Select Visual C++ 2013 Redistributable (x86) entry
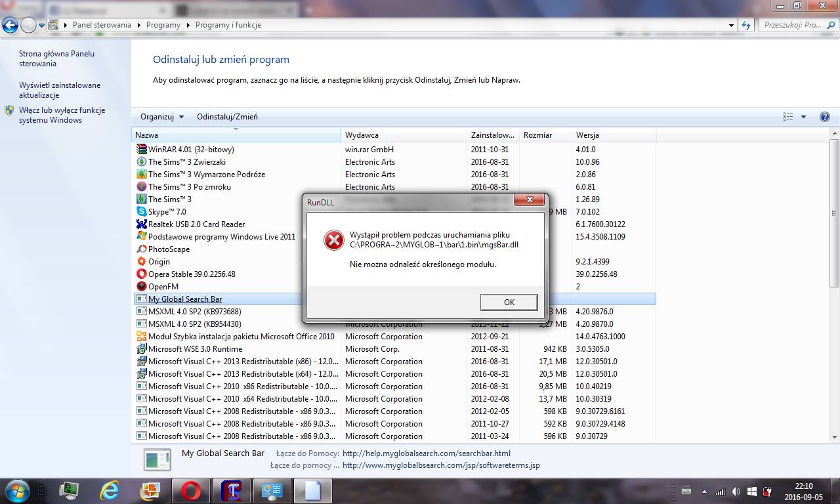The height and width of the screenshot is (504, 840). [243, 362]
